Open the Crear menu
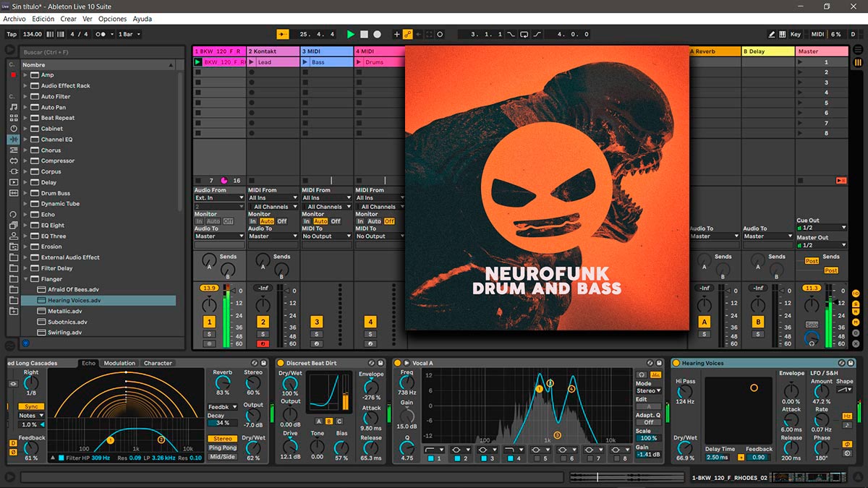 coord(69,19)
